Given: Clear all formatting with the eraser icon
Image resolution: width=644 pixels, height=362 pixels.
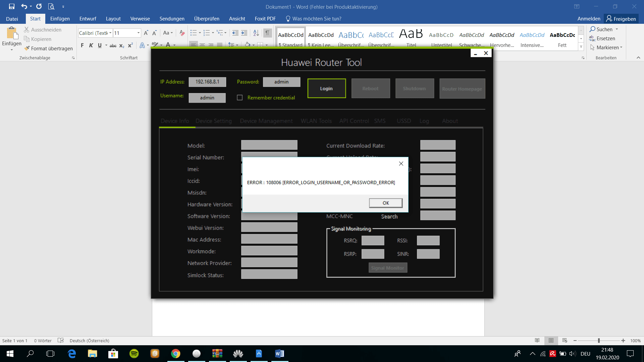Looking at the screenshot, I should pyautogui.click(x=182, y=33).
